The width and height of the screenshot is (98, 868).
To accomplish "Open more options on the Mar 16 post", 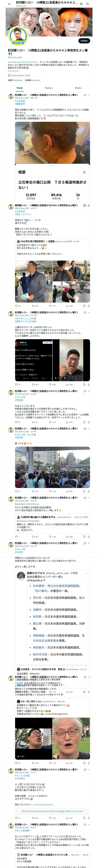I will click(89, 95).
